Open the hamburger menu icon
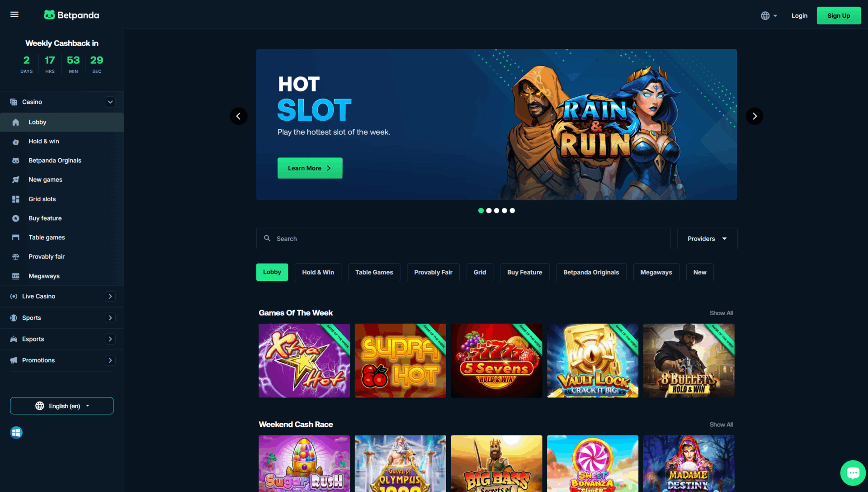Image resolution: width=868 pixels, height=492 pixels. (14, 15)
